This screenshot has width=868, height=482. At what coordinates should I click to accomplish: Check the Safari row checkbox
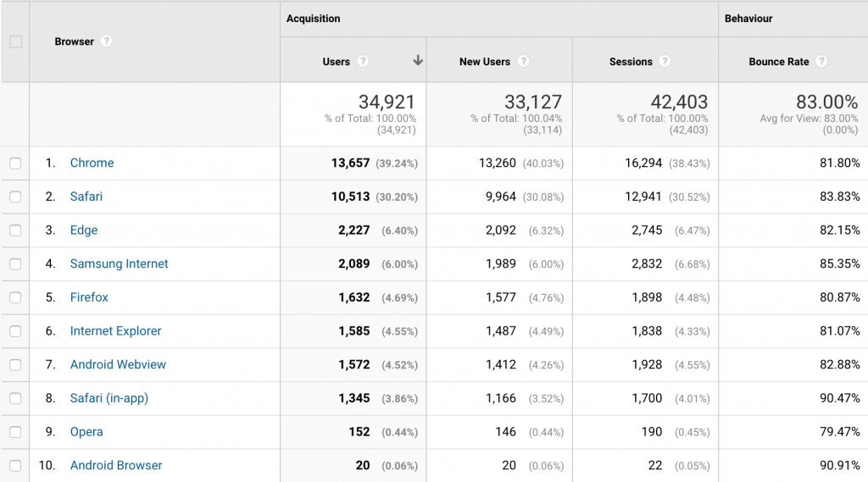point(15,197)
